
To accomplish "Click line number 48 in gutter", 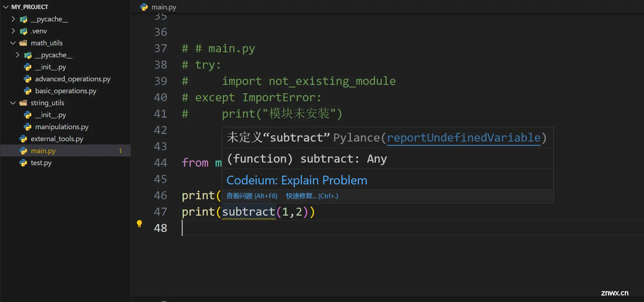I will click(x=160, y=228).
